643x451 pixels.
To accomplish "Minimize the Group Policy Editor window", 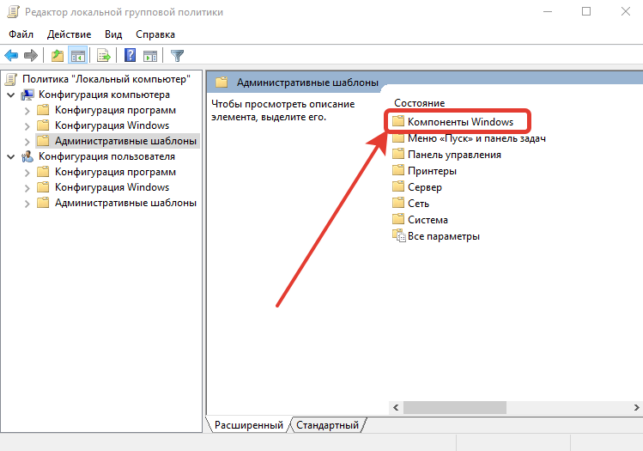I will click(x=547, y=11).
